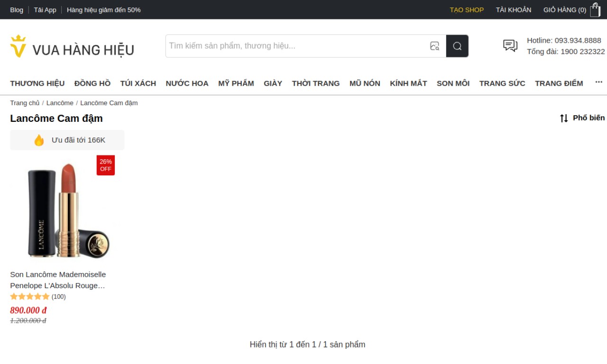This screenshot has width=607, height=364.
Task: Open the shopping bag cart icon
Action: (x=595, y=9)
